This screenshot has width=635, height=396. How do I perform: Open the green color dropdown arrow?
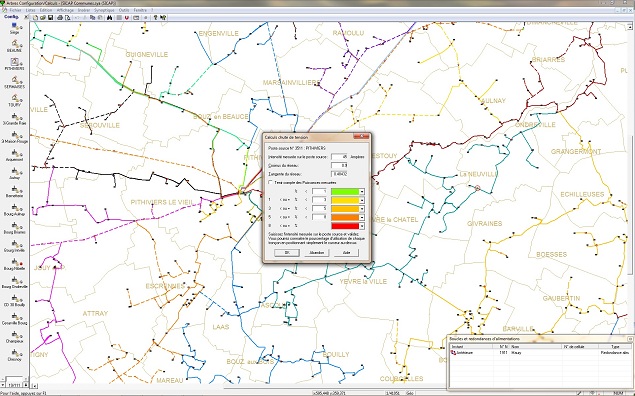tap(362, 192)
